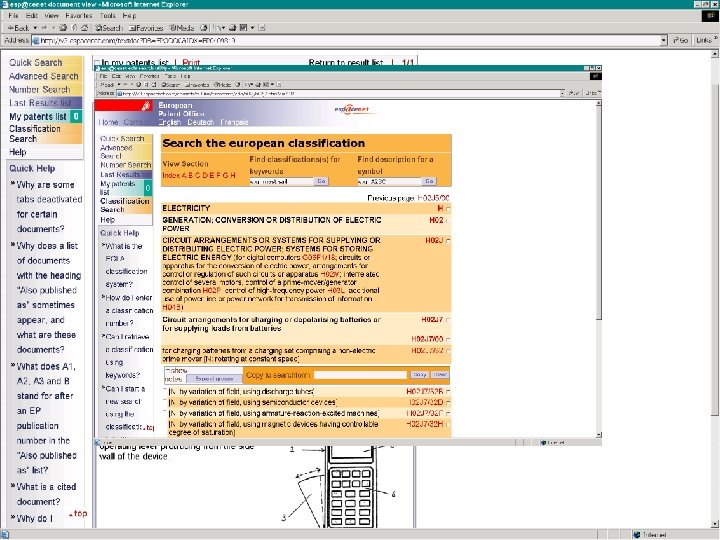
Task: Click the Print icon in outer toolbar
Action: point(233,28)
